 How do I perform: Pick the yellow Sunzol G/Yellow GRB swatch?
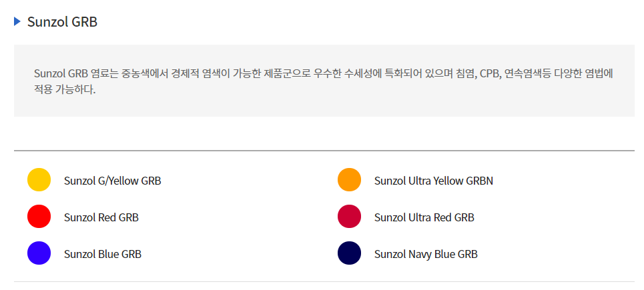click(x=39, y=179)
